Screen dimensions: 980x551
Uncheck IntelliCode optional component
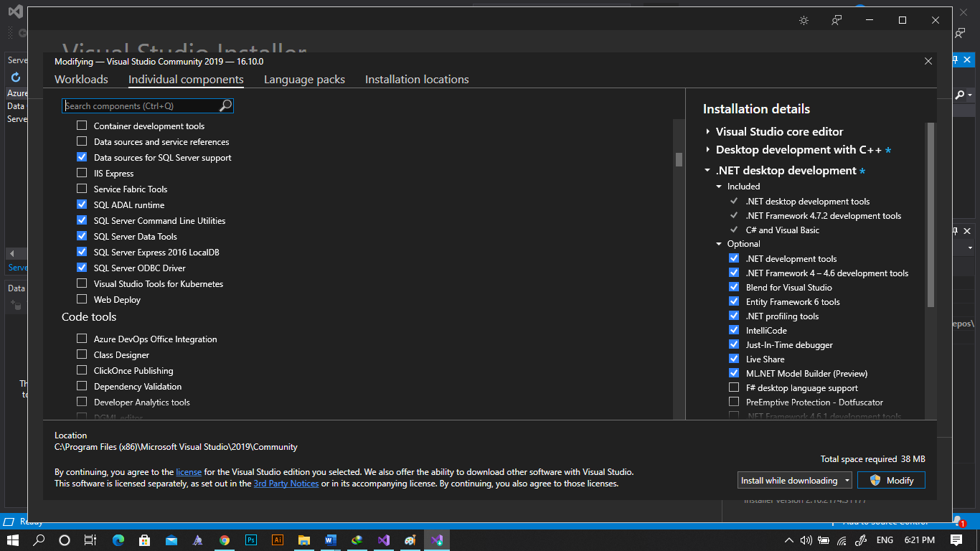click(734, 330)
